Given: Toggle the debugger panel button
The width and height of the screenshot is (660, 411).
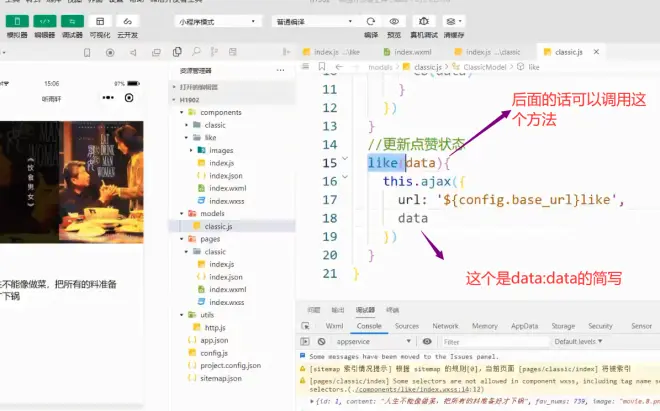Looking at the screenshot, I should (73, 21).
